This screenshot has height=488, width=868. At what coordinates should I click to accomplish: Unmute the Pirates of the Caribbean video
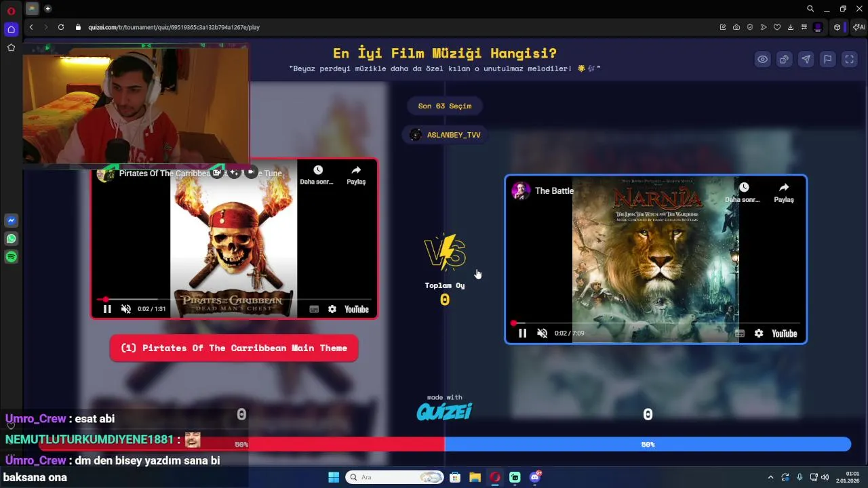pyautogui.click(x=126, y=309)
